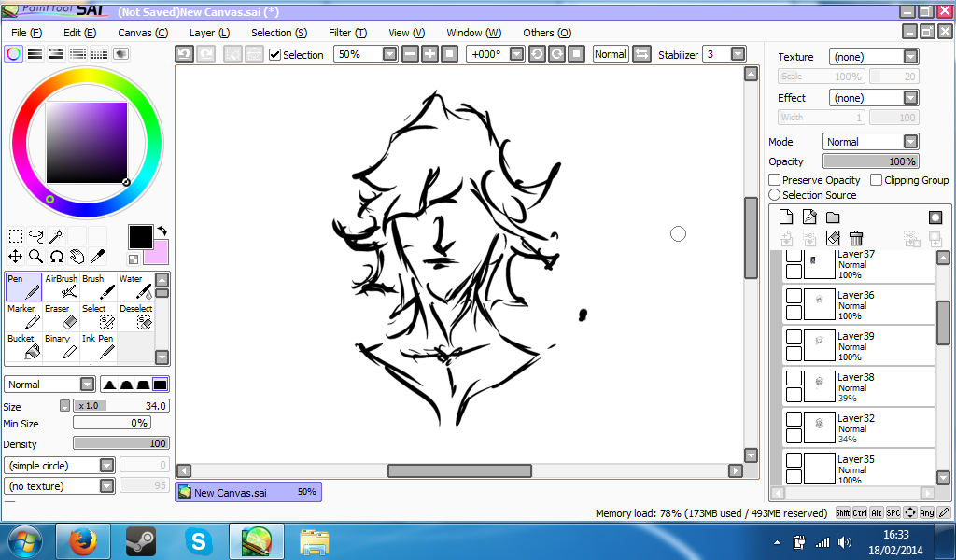The height and width of the screenshot is (560, 956).
Task: Click the Normal view mode button
Action: tap(611, 54)
